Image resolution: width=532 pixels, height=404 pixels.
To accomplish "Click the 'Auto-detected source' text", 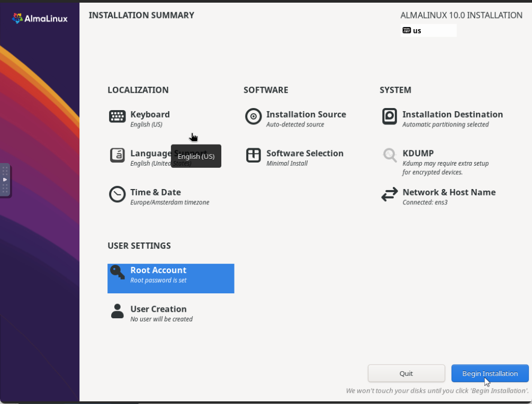I will coord(295,124).
